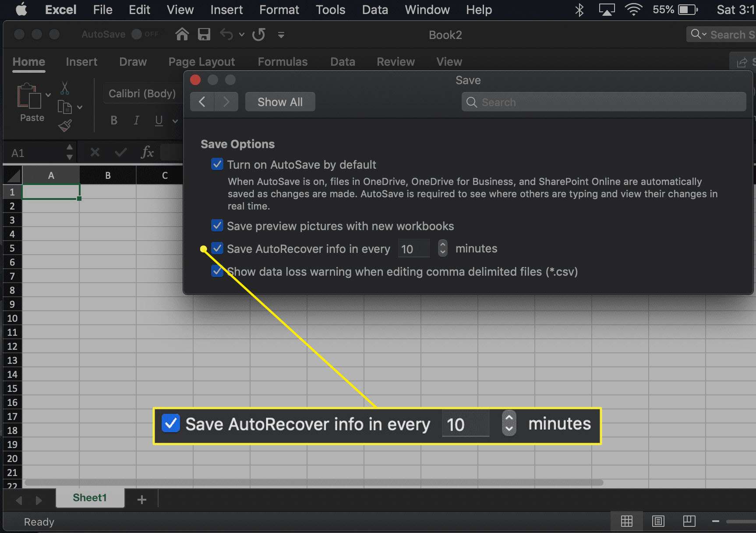Click the Home icon in title bar
This screenshot has width=756, height=533.
pos(182,34)
